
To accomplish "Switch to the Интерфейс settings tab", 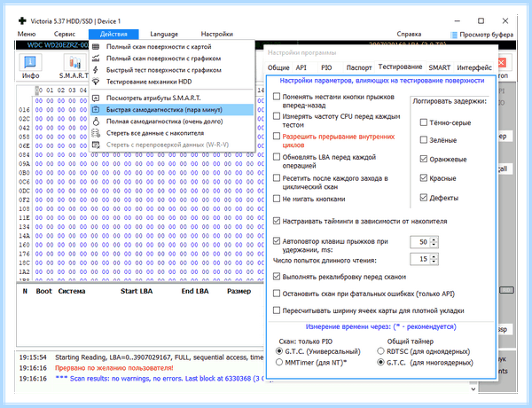I will click(x=474, y=67).
